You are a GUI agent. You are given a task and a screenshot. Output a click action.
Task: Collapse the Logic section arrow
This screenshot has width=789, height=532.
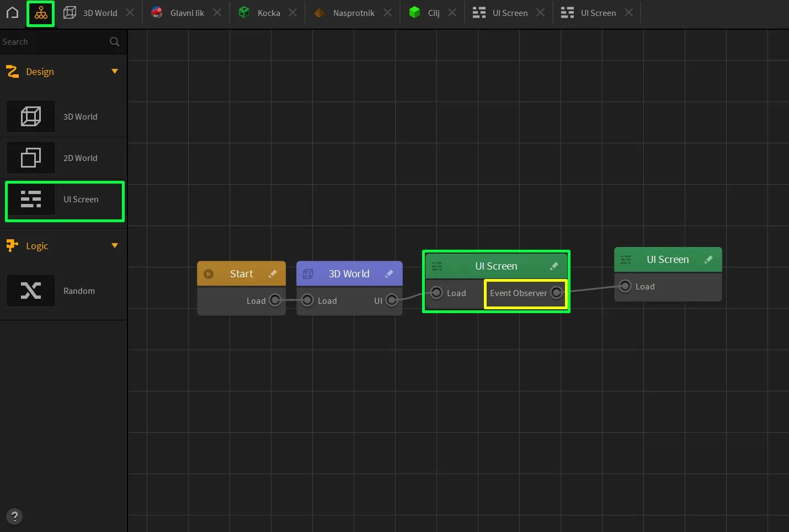point(115,246)
